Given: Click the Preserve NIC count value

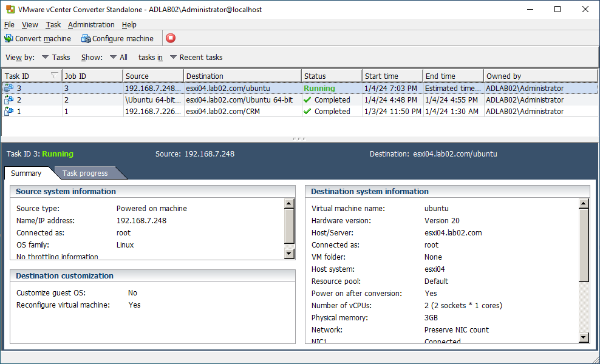Looking at the screenshot, I should pos(457,329).
